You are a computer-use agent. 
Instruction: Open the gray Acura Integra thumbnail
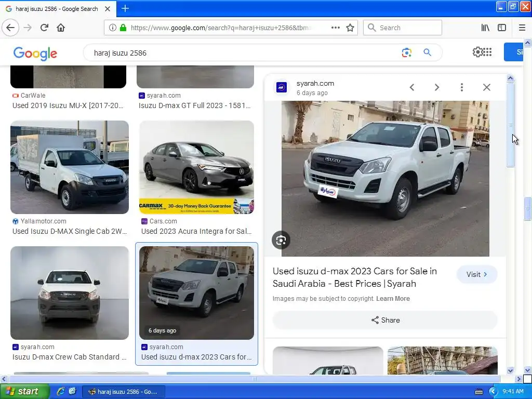(196, 167)
